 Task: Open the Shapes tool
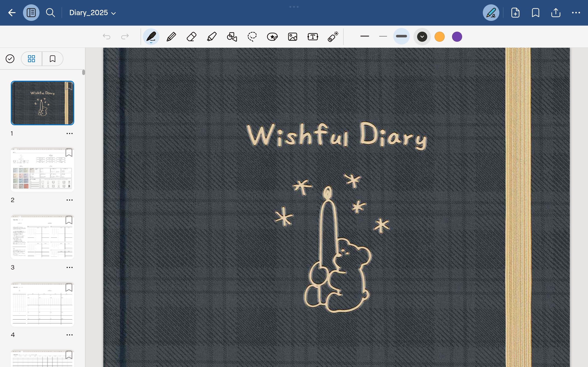(232, 37)
